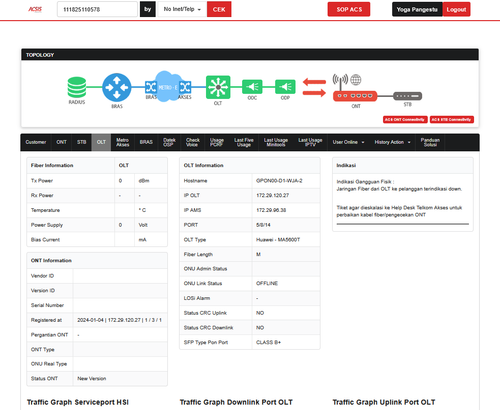The image size is (500, 410).
Task: Click the red ONT router icon
Action: pos(355,96)
